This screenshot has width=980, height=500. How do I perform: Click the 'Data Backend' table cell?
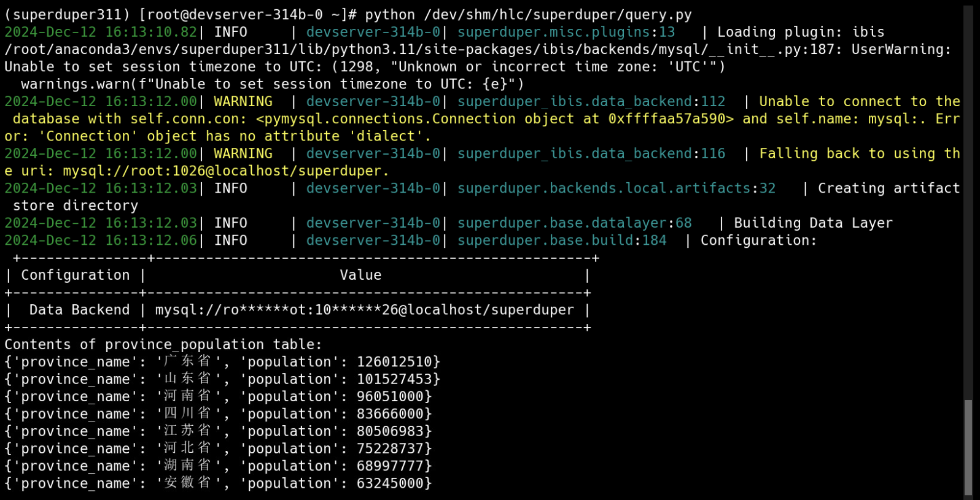79,310
